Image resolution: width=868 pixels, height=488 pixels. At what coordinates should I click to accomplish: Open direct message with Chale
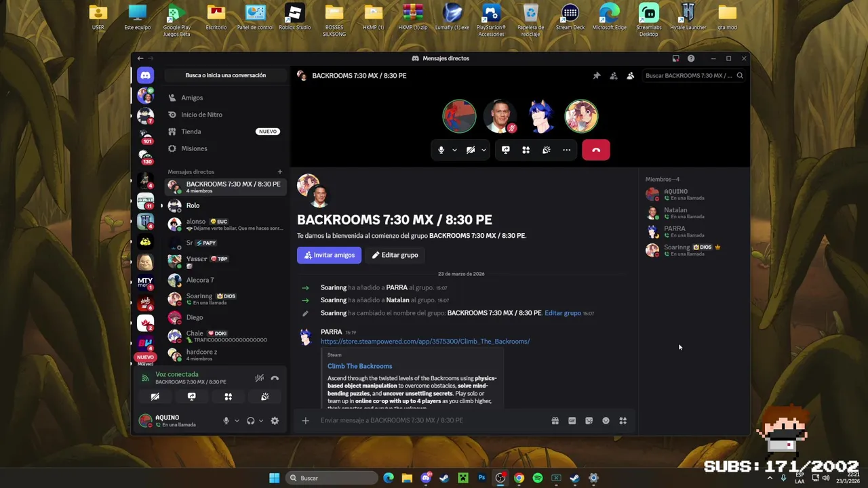tap(224, 336)
